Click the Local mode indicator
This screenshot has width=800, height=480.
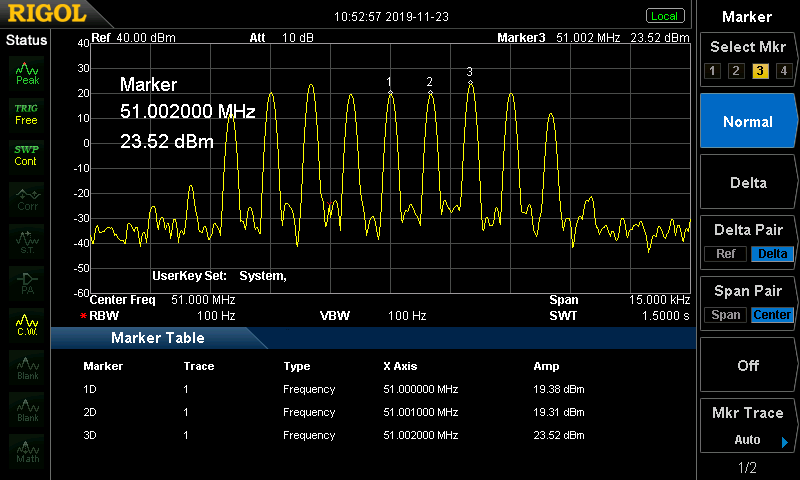(664, 16)
